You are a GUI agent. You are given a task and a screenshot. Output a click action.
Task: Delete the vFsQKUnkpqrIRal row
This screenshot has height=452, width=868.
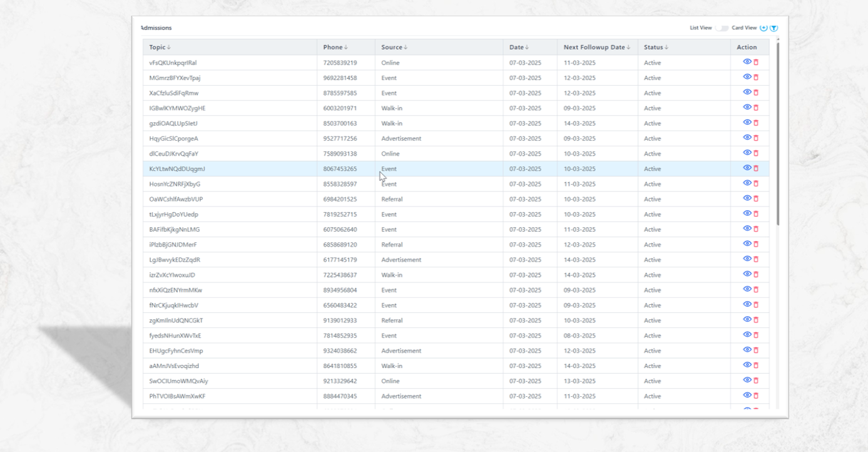click(x=756, y=63)
